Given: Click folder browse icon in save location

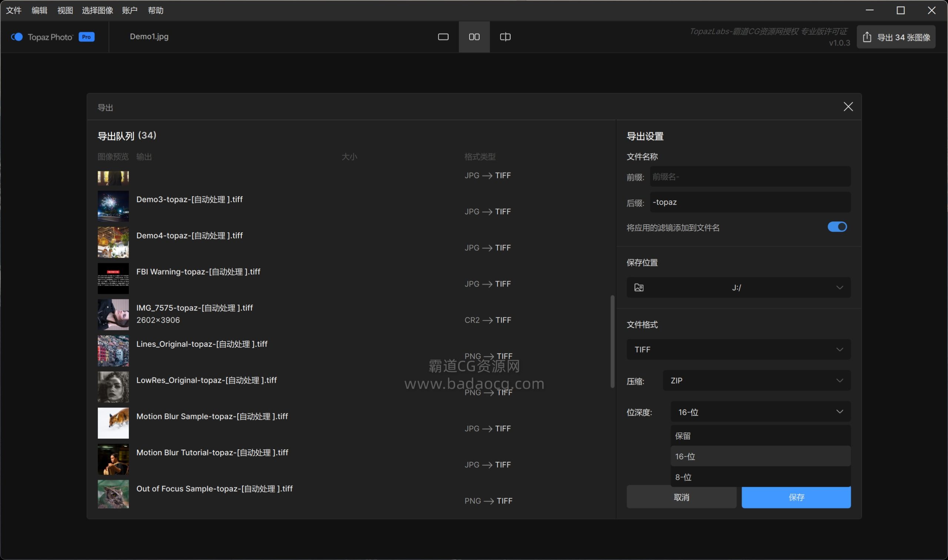Looking at the screenshot, I should tap(639, 288).
